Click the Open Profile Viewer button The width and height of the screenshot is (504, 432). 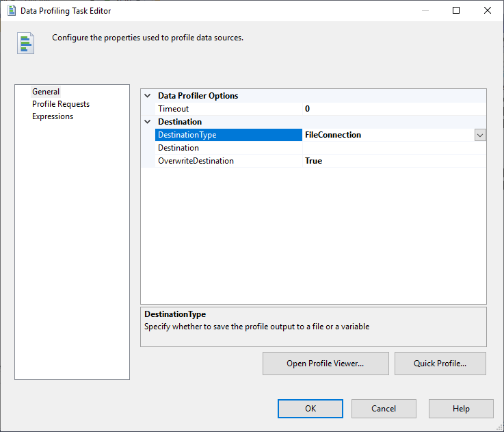[x=326, y=364]
